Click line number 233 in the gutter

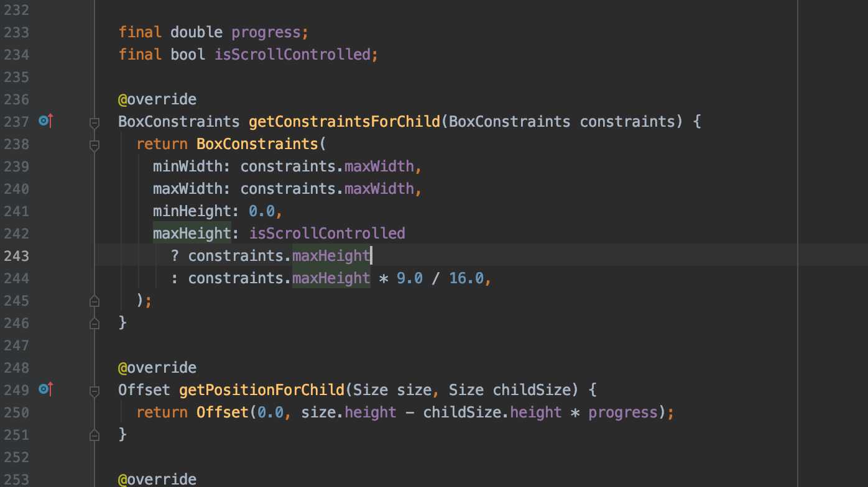[x=16, y=32]
